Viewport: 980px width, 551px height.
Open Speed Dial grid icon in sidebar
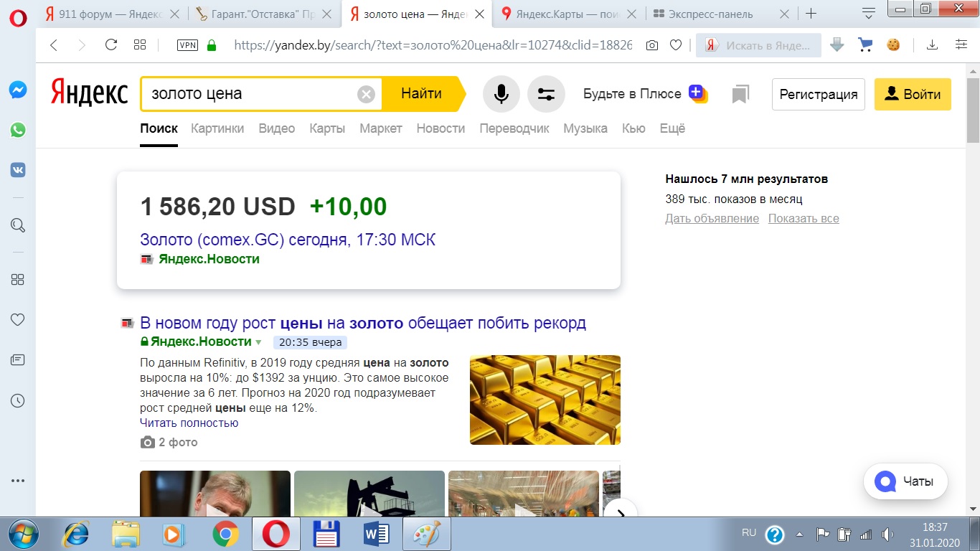pyautogui.click(x=18, y=280)
